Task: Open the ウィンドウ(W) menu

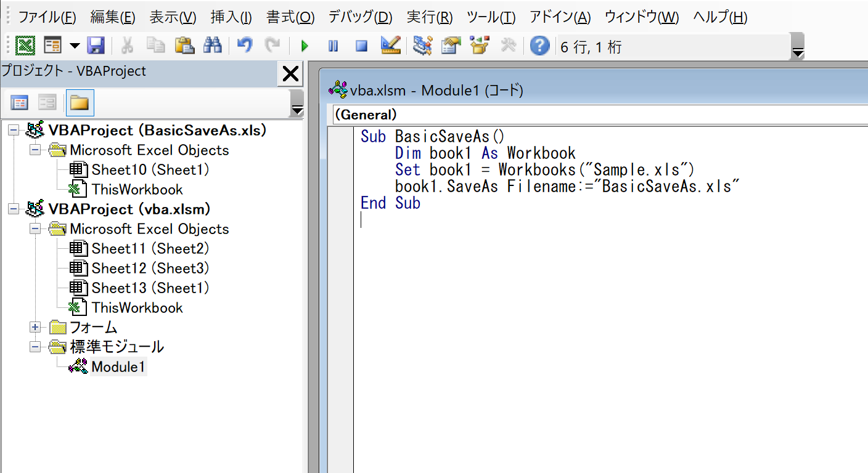Action: [x=642, y=17]
